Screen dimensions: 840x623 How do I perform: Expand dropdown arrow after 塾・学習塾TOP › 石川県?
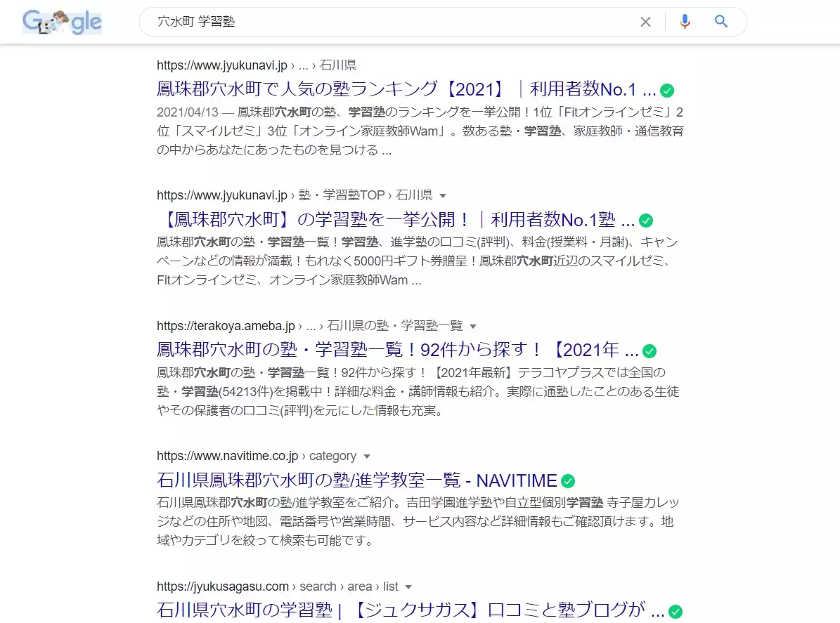[443, 196]
